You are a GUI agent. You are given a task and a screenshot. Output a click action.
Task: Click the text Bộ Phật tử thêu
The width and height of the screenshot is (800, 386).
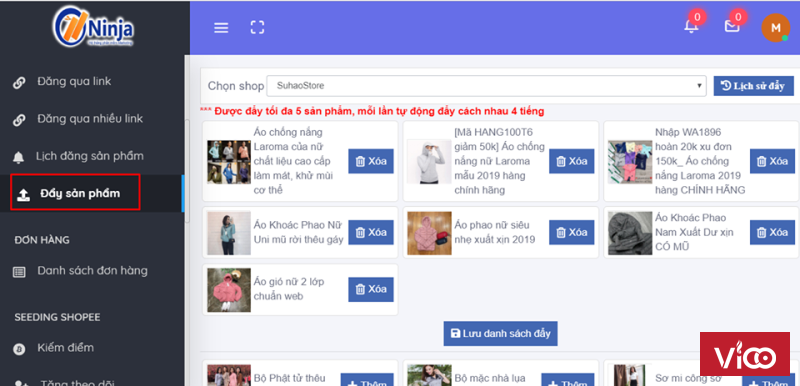(x=290, y=378)
